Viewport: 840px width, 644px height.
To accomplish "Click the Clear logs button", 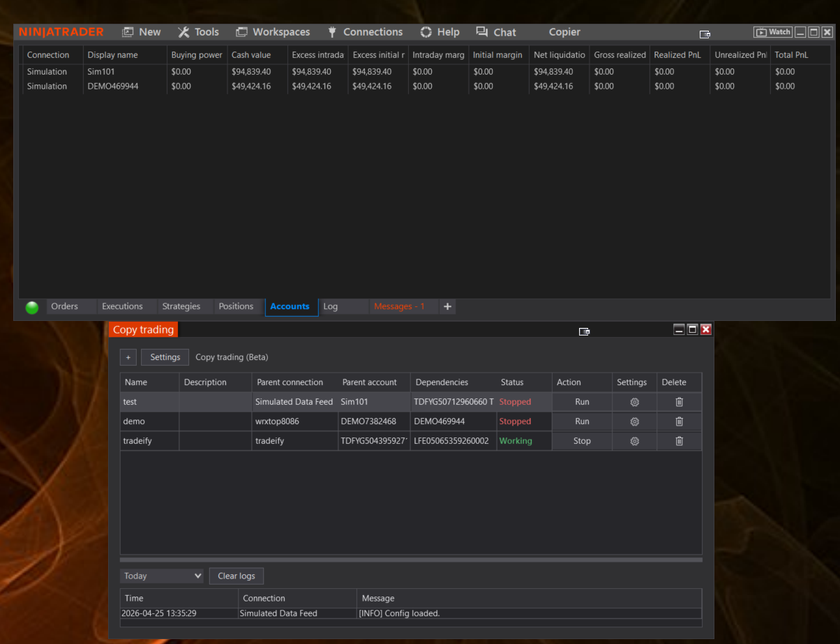I will 237,576.
